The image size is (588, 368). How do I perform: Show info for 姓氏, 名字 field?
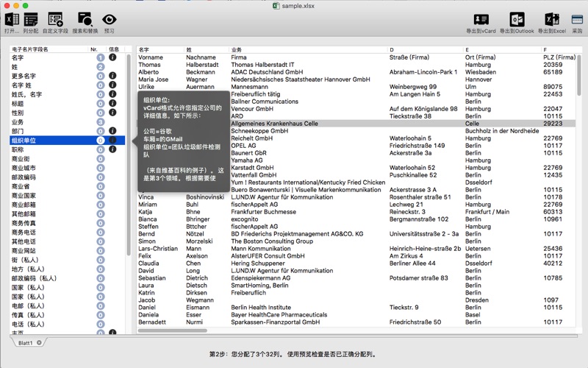(112, 94)
